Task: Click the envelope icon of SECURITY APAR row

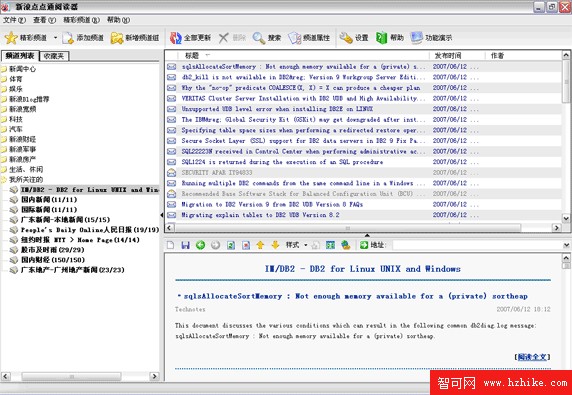Action: pyautogui.click(x=171, y=173)
